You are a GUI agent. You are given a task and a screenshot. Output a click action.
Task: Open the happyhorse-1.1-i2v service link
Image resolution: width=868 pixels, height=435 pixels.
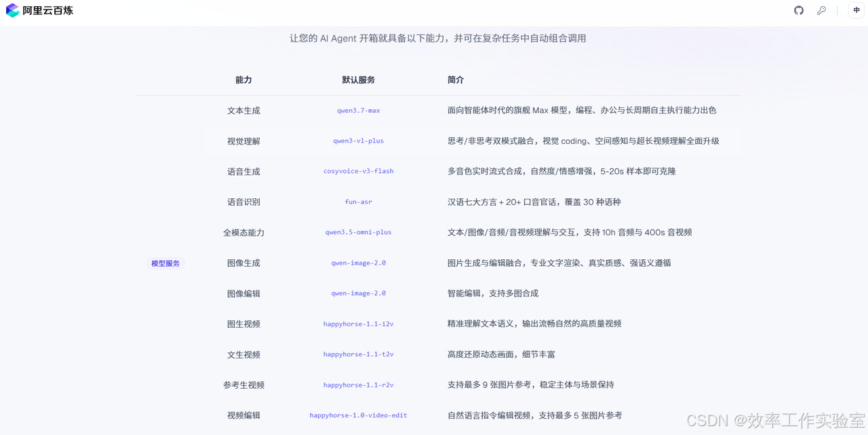tap(358, 324)
